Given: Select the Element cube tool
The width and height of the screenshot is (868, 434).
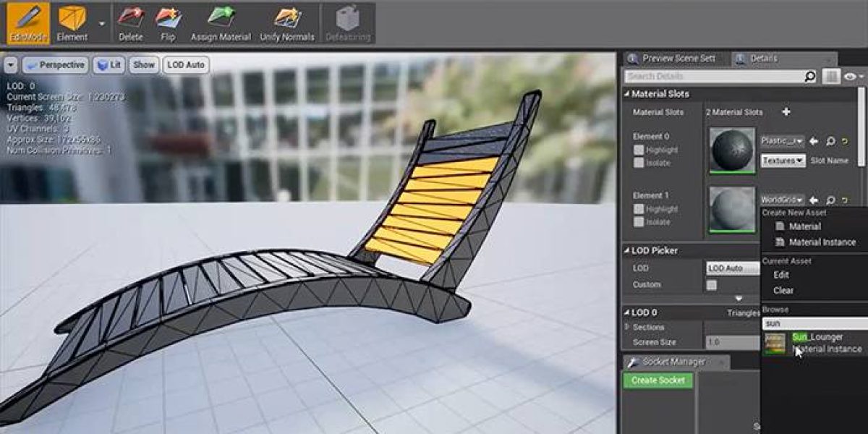Looking at the screenshot, I should 72,22.
